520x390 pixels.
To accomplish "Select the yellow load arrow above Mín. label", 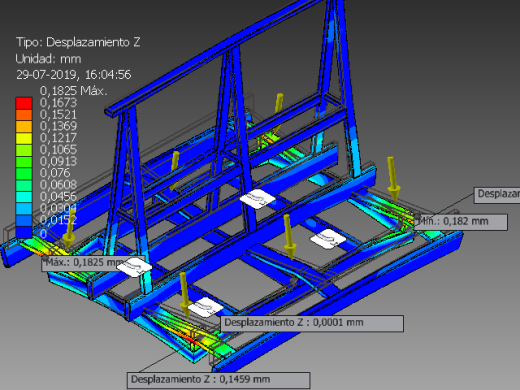I will click(393, 179).
